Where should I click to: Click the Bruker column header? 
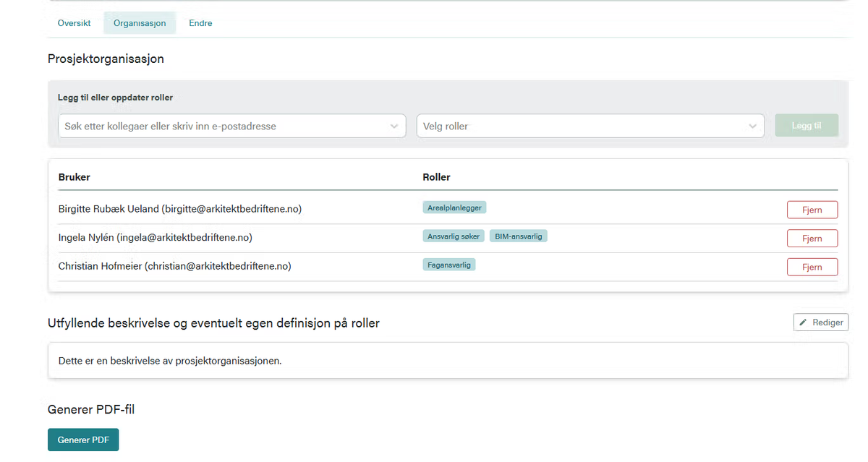(x=75, y=177)
